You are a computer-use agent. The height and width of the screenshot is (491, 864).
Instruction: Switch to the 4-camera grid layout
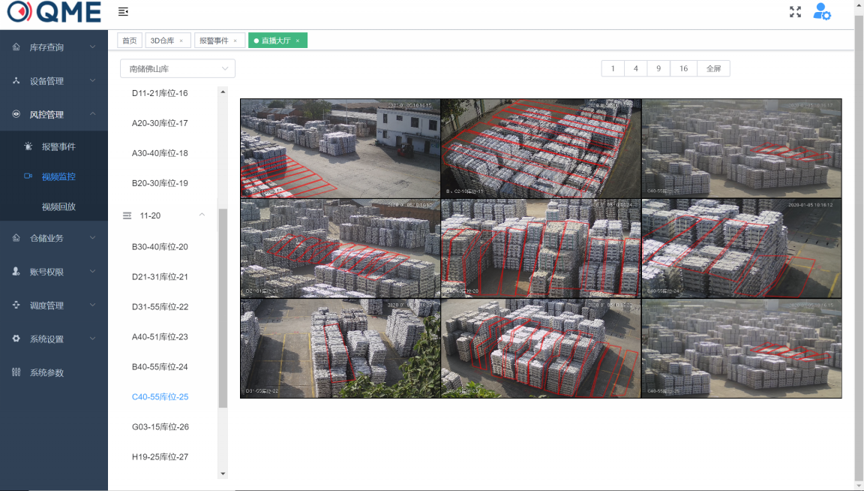click(x=635, y=69)
